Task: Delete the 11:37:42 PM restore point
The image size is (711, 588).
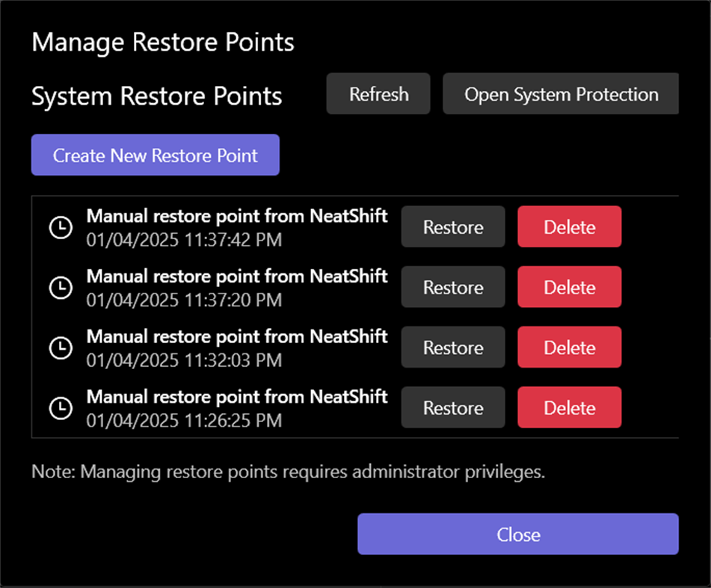Action: coord(569,227)
